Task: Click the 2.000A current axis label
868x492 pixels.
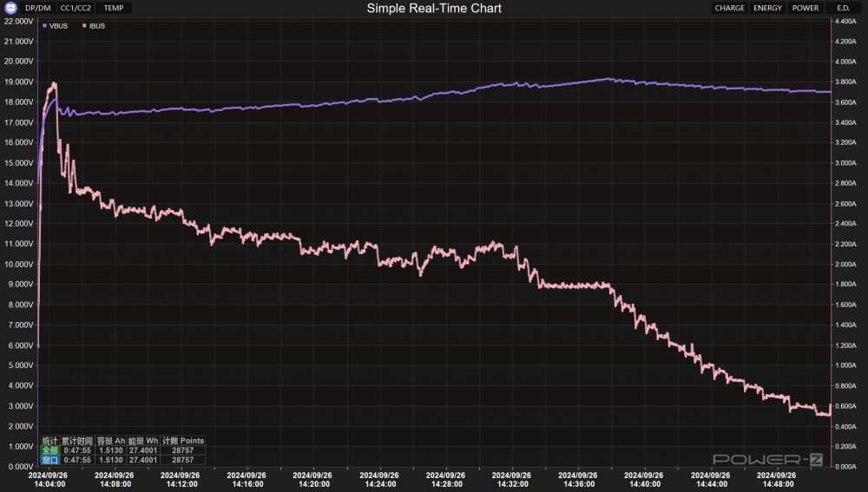Action: [845, 265]
